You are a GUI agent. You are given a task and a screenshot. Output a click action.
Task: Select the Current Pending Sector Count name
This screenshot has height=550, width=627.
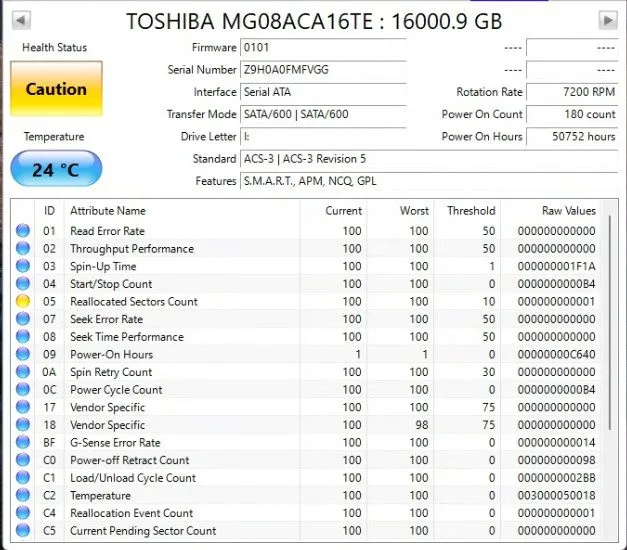click(143, 530)
